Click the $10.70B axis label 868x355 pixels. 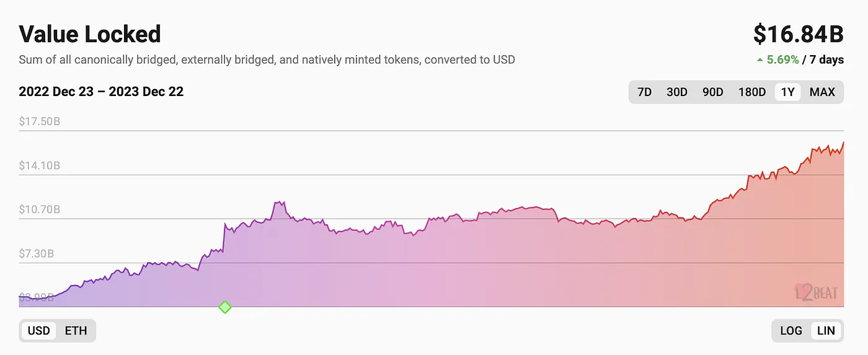(40, 209)
